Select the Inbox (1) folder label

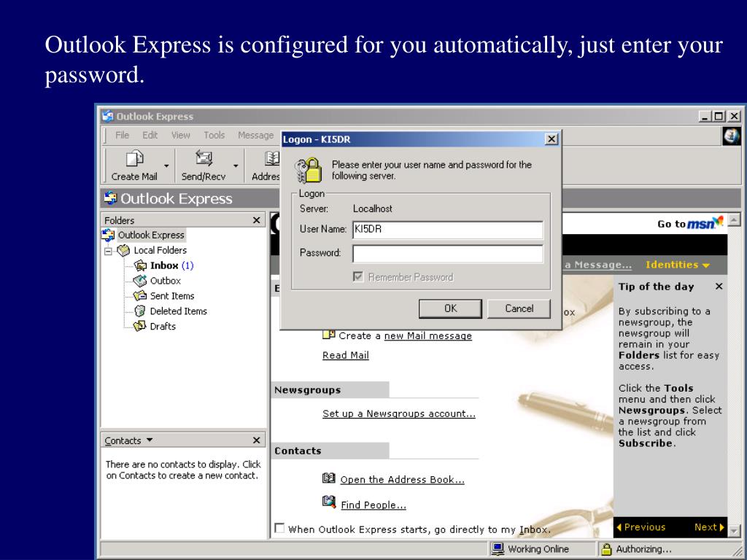(x=172, y=265)
